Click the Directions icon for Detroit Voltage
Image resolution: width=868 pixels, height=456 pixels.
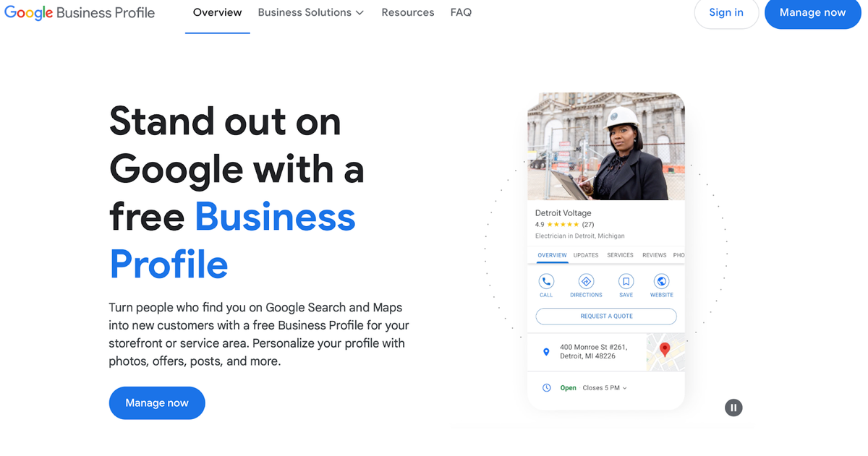click(586, 280)
